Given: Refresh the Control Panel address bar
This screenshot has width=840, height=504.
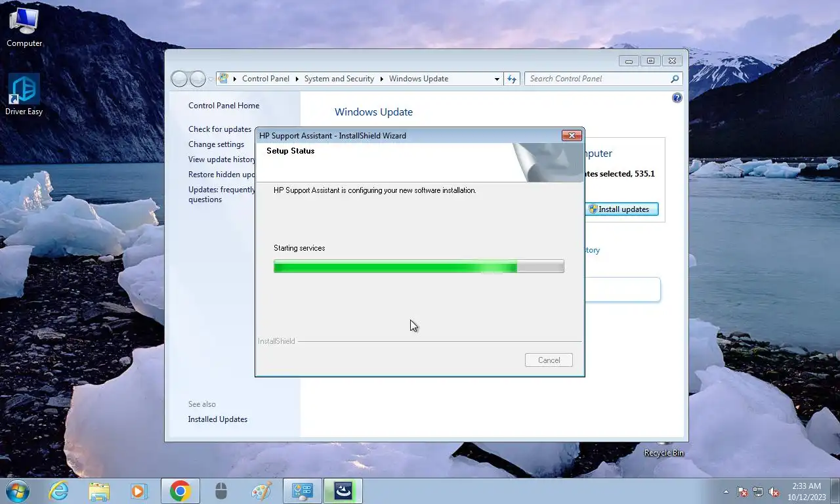Looking at the screenshot, I should (x=512, y=79).
